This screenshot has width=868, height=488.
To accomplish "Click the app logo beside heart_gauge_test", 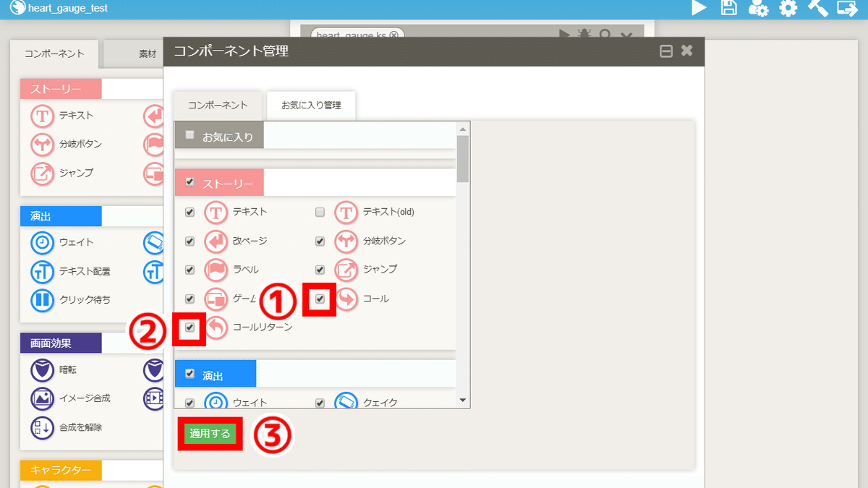I will [18, 9].
